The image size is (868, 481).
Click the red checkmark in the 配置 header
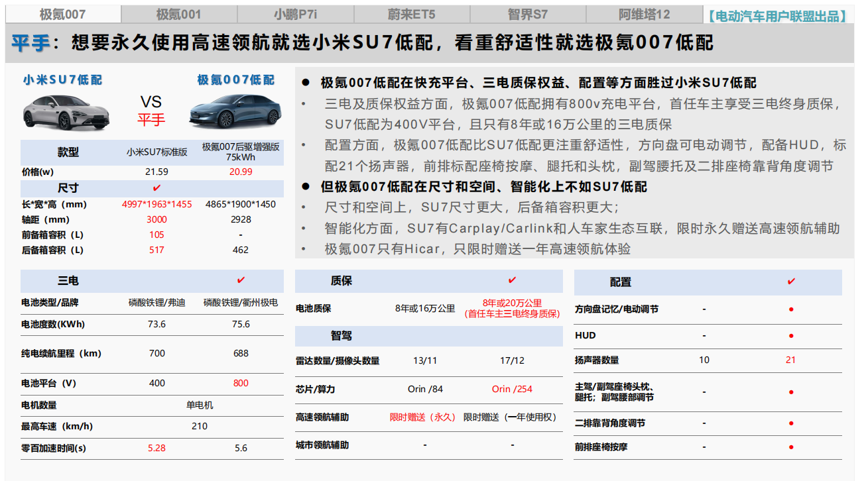(791, 282)
